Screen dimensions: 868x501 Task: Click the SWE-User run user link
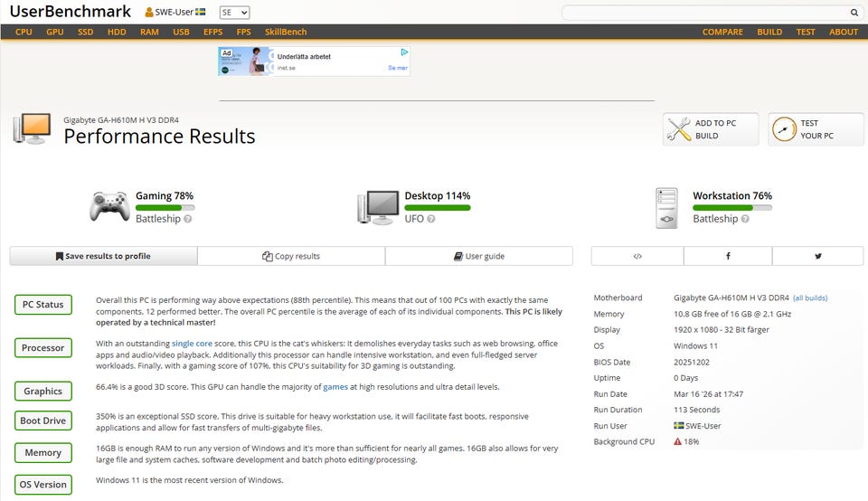[703, 426]
